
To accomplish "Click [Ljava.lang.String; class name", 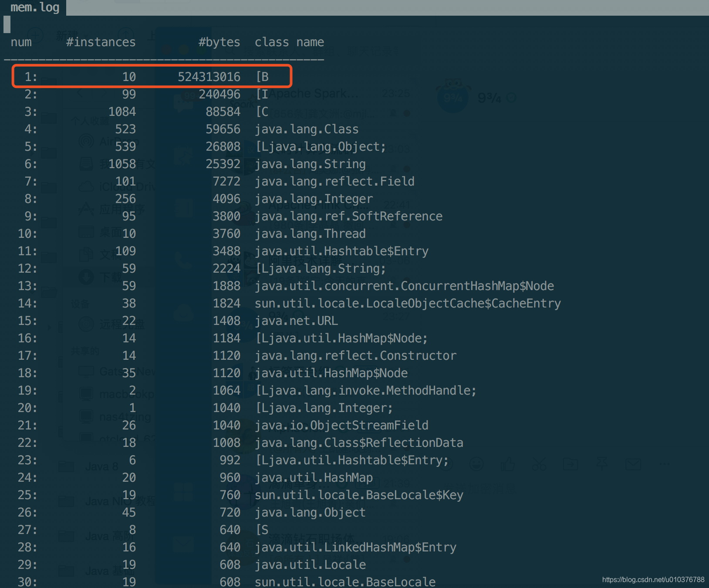I will coord(321,269).
